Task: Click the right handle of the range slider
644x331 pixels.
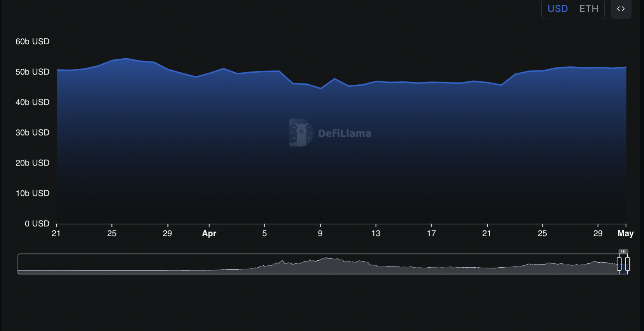Action: click(x=627, y=264)
